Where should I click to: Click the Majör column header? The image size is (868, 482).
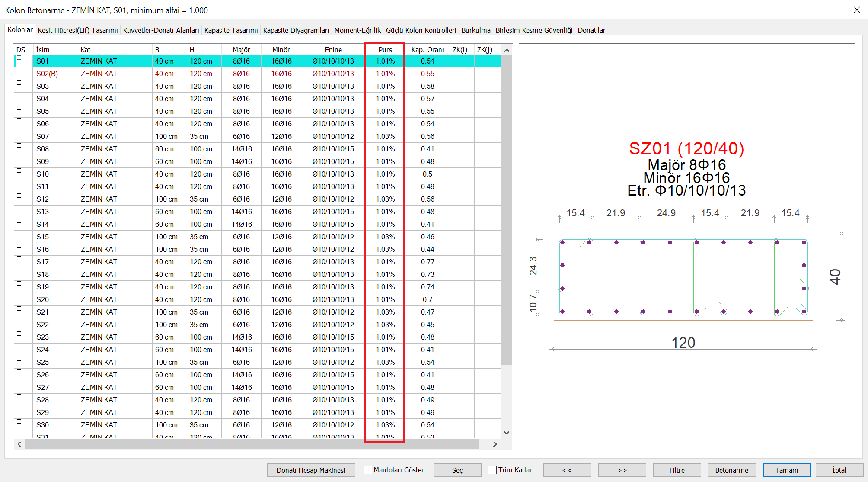241,50
